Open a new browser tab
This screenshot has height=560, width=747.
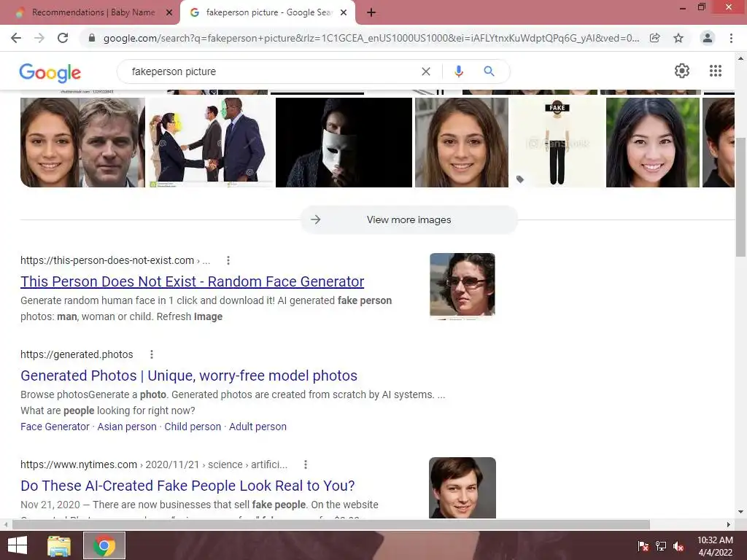coord(371,12)
